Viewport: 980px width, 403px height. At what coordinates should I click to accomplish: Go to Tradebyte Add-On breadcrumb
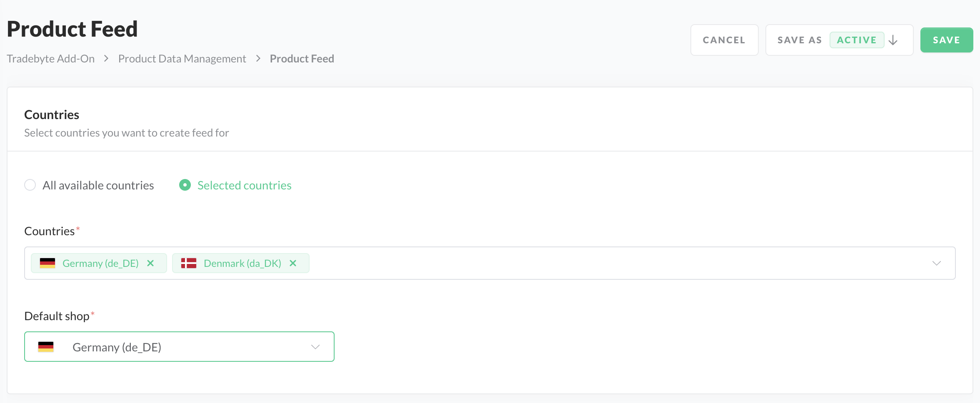(x=51, y=59)
